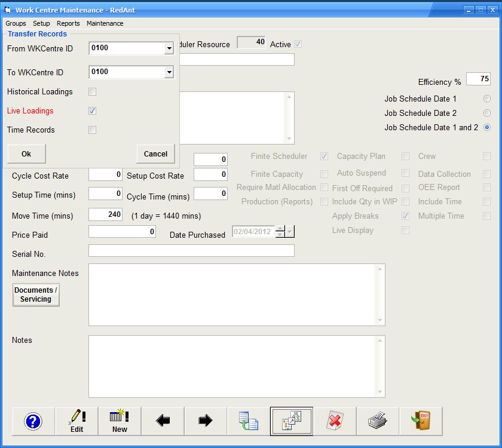Image resolution: width=502 pixels, height=448 pixels.
Task: Go to previous record with left arrow
Action: (163, 421)
